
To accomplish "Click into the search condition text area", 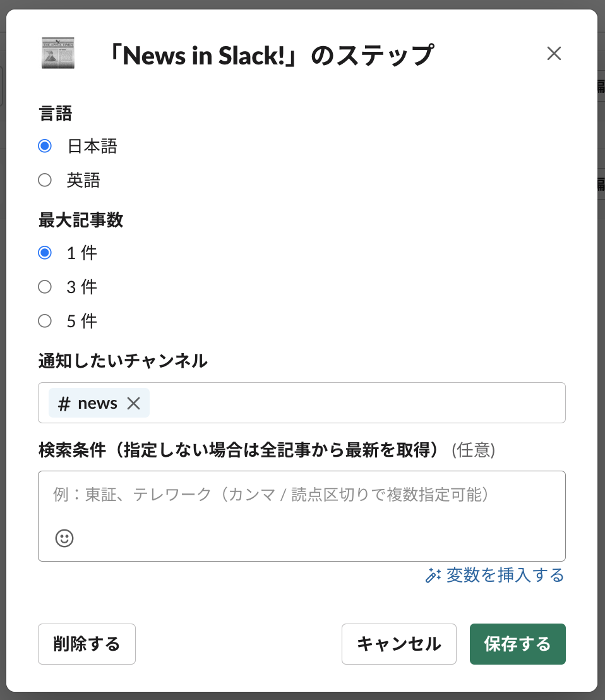I will coord(302,516).
